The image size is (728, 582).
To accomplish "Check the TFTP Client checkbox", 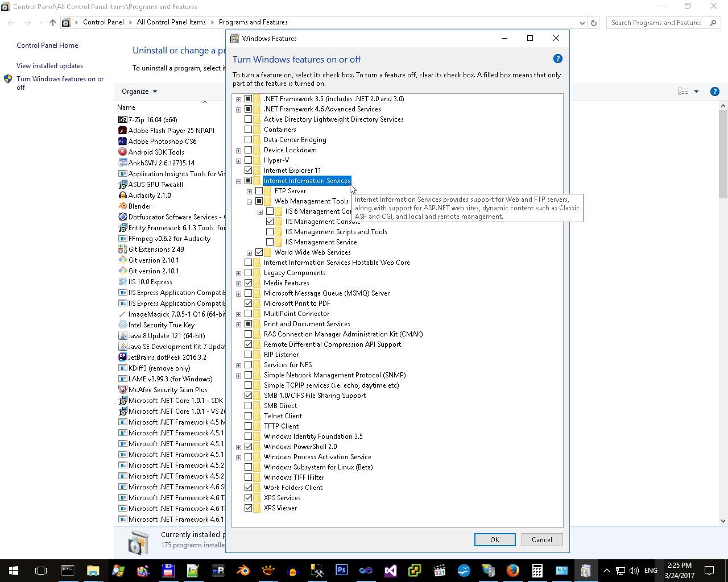I will [249, 426].
